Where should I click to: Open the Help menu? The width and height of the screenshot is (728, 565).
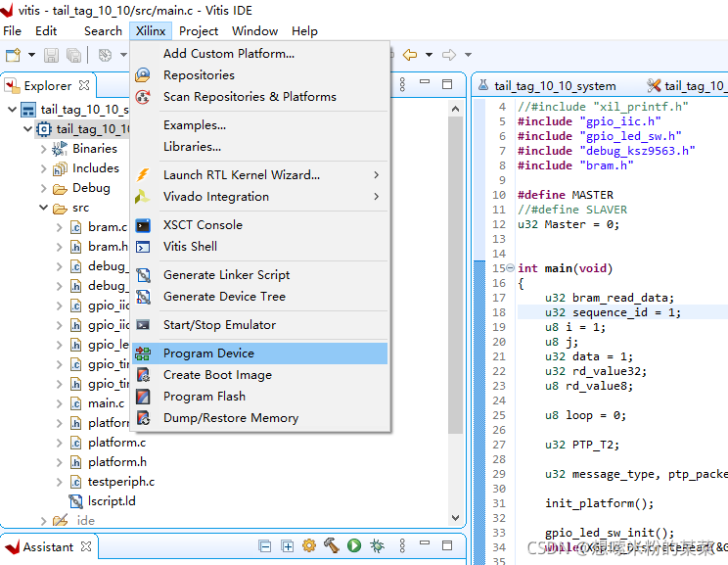[x=304, y=31]
